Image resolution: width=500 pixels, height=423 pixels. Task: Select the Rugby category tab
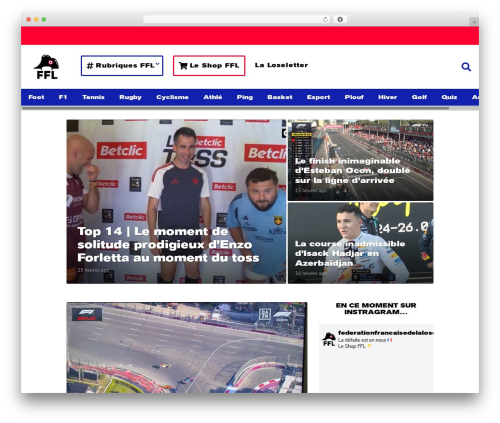pos(130,97)
